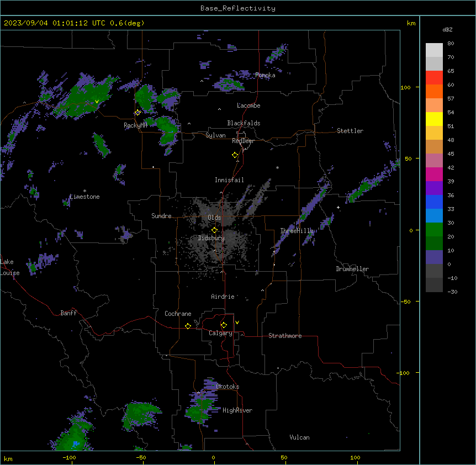Click the yellow diamond marker below Olds
476x465 pixels.
coord(214,230)
